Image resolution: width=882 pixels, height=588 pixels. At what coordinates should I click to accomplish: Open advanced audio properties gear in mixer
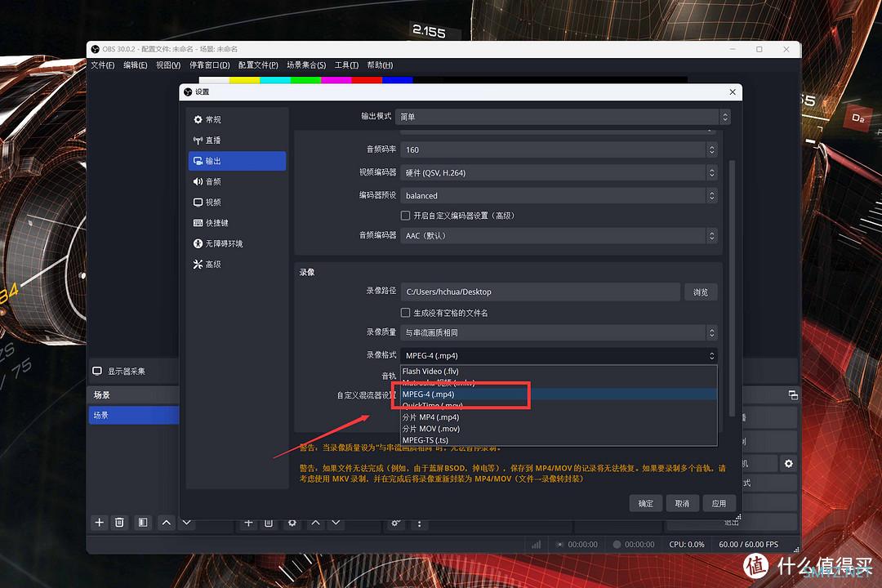395,523
